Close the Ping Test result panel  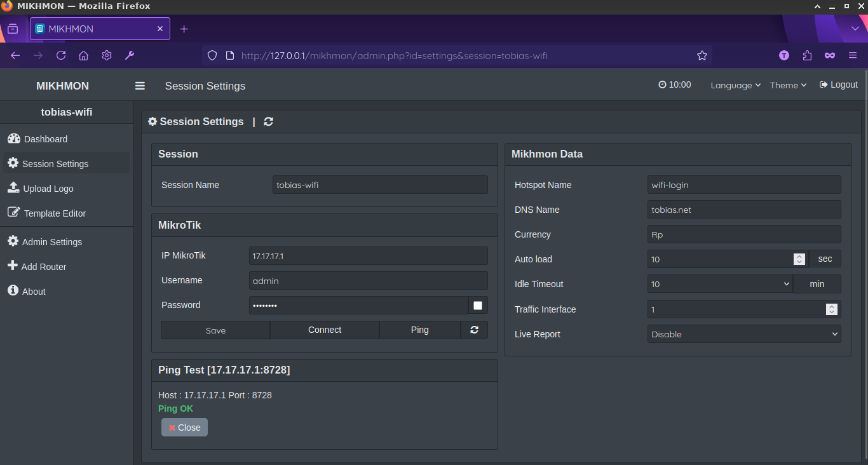click(x=184, y=428)
